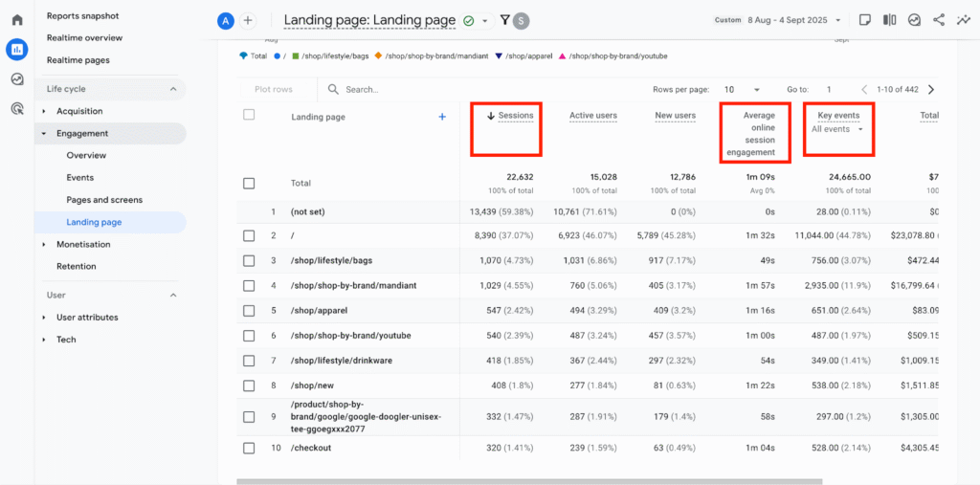This screenshot has height=485, width=980.
Task: Go to next page of rows
Action: (931, 89)
